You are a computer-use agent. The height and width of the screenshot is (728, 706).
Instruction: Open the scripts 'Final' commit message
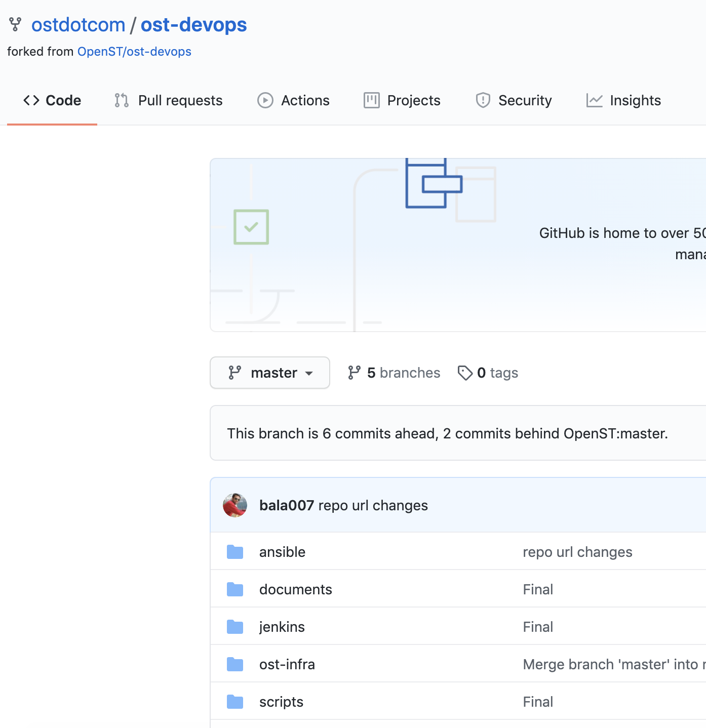click(x=538, y=702)
